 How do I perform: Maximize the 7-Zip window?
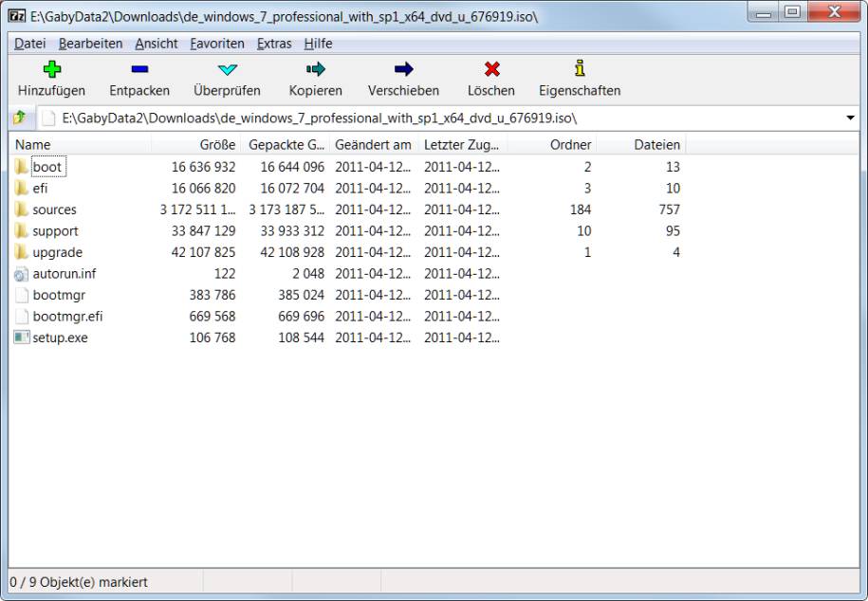(793, 12)
